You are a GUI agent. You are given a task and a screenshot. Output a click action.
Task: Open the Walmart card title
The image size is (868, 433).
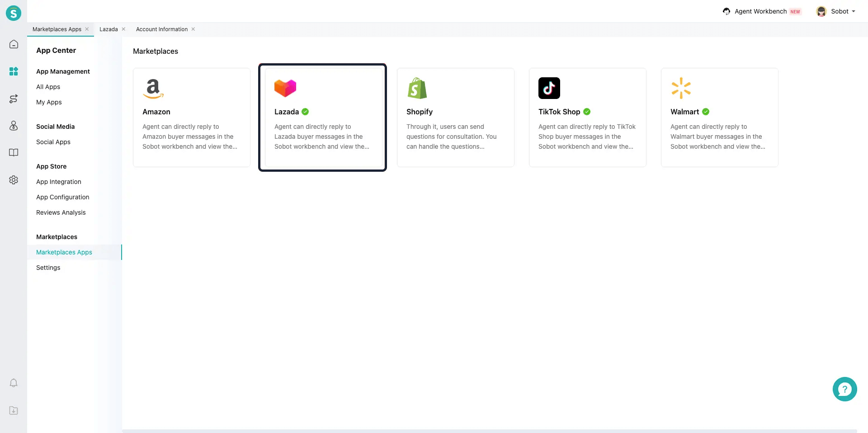point(684,112)
